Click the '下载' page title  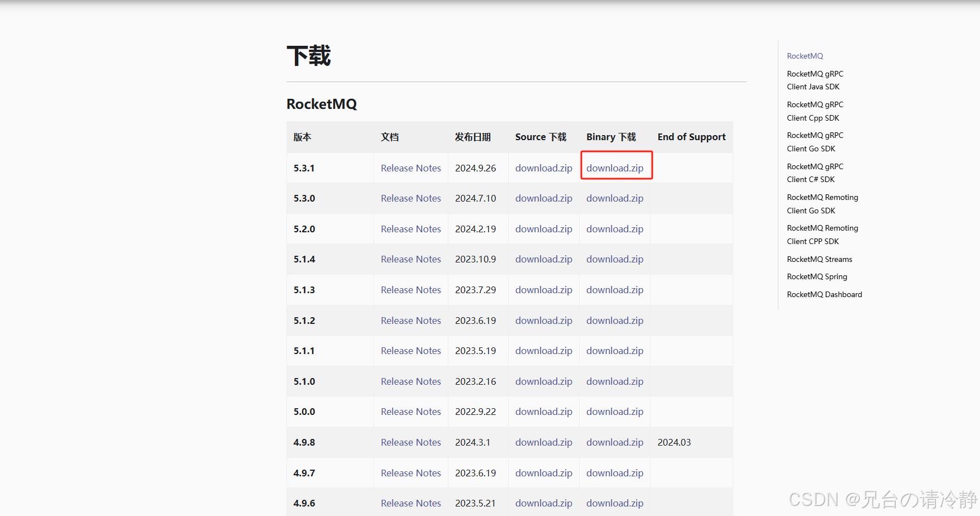coord(309,56)
